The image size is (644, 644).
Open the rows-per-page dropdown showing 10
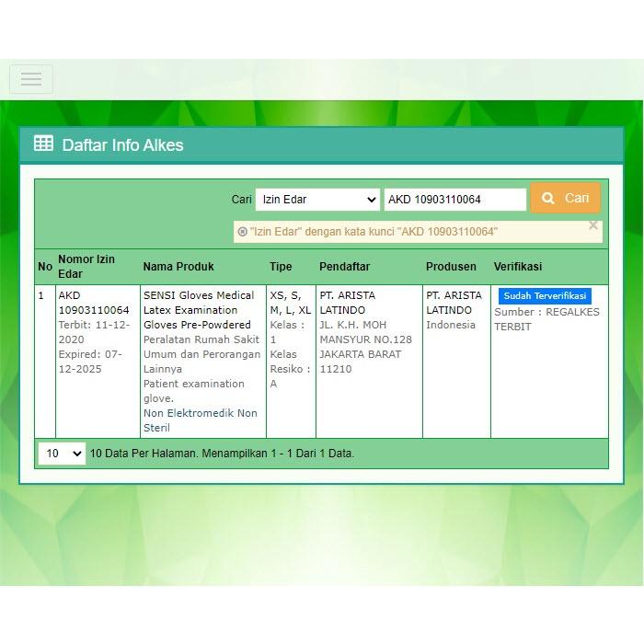pyautogui.click(x=63, y=454)
